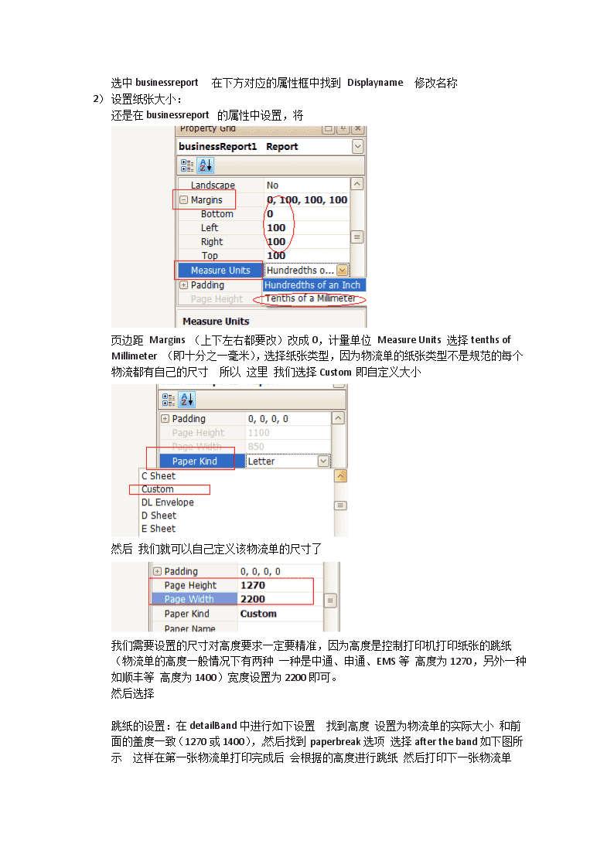Click Categorized view icon in first property grid

click(187, 165)
